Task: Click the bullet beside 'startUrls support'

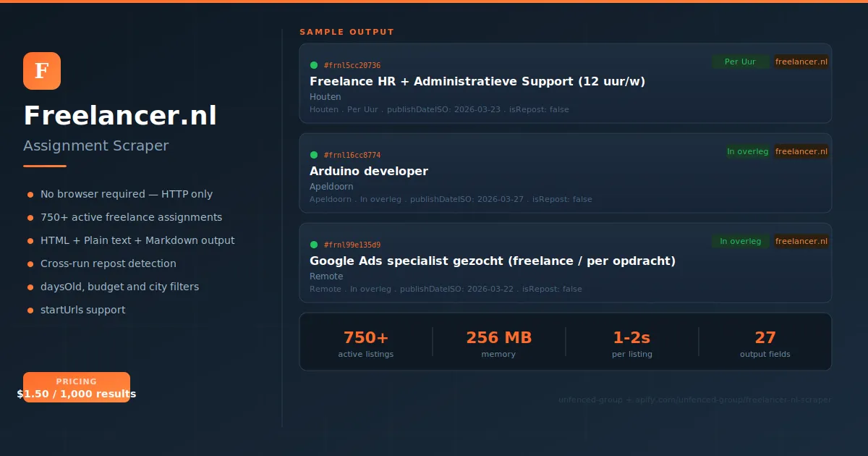Action: point(30,311)
